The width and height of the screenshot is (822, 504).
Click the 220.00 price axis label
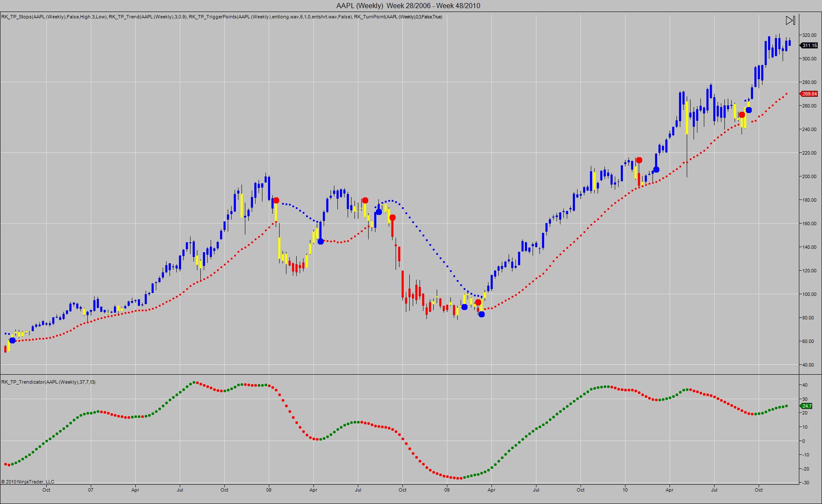pos(809,153)
